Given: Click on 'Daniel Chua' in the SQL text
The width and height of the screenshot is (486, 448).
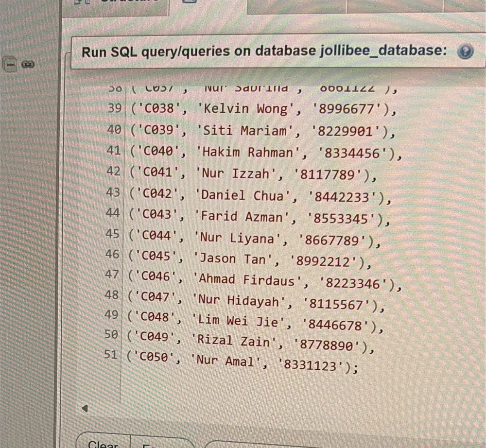Looking at the screenshot, I should [242, 196].
